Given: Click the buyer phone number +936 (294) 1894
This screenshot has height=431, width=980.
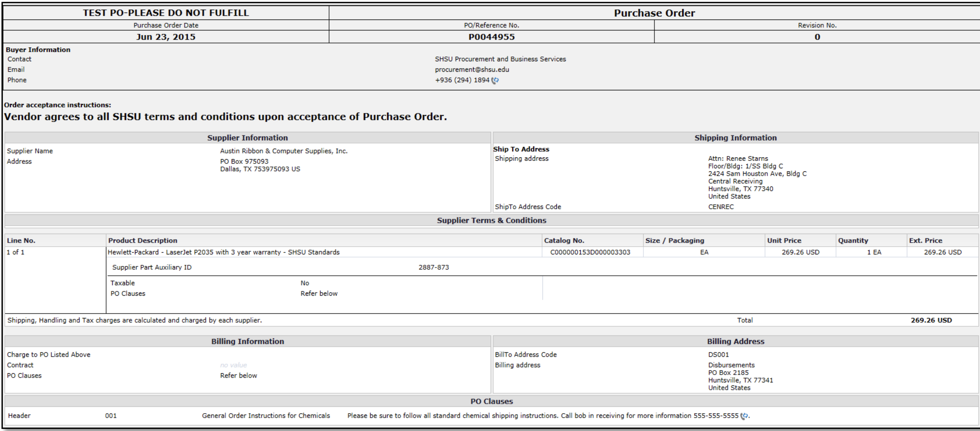Looking at the screenshot, I should 462,80.
